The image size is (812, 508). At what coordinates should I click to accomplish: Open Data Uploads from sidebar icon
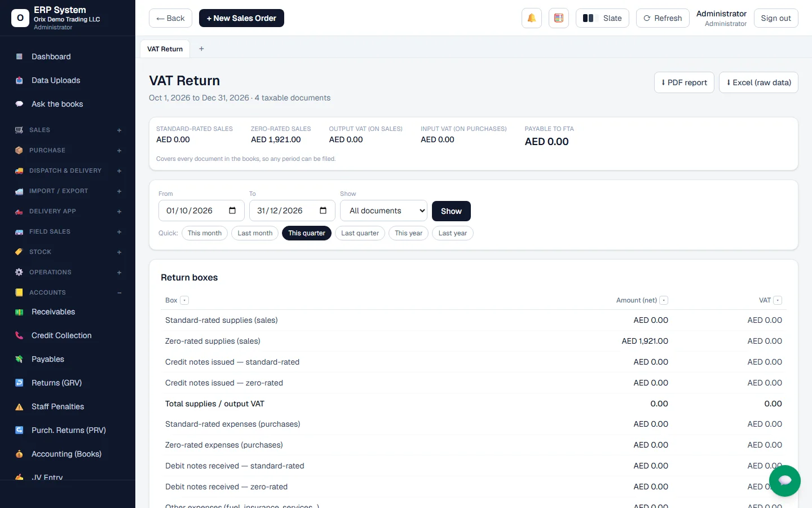tap(19, 80)
